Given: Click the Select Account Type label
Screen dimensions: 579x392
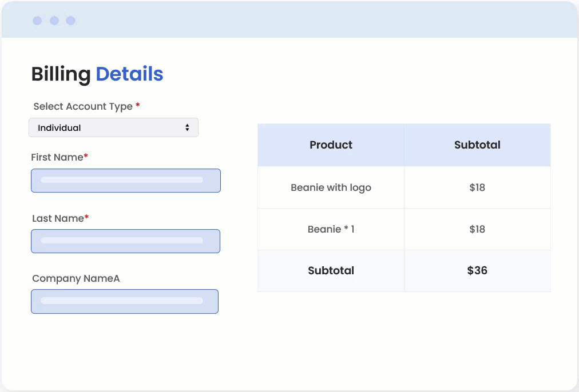Looking at the screenshot, I should [x=83, y=106].
